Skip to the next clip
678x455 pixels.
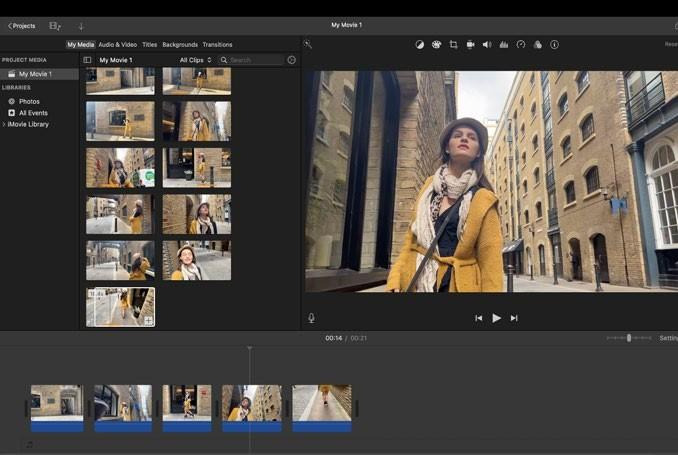click(514, 318)
